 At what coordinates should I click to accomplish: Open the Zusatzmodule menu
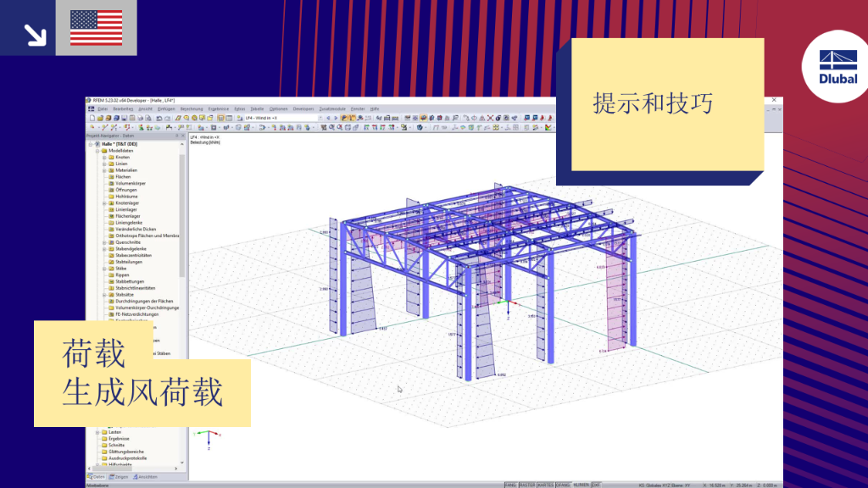pos(332,109)
